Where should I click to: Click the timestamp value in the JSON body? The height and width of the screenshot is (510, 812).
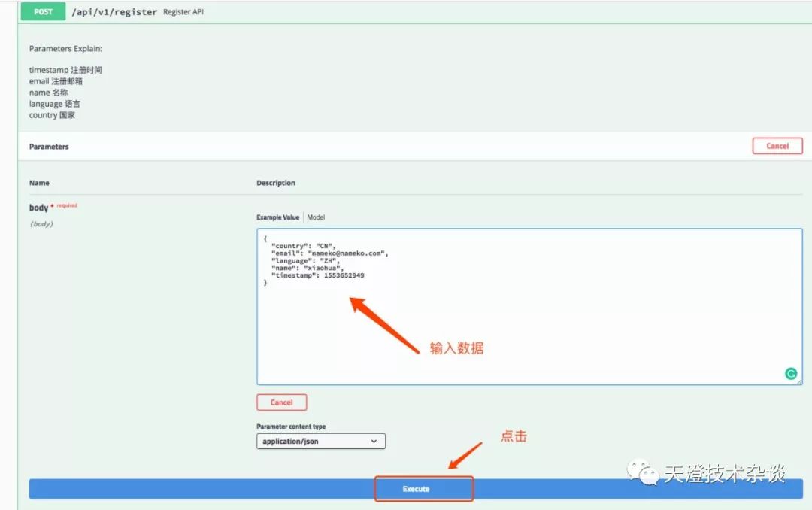pos(344,275)
